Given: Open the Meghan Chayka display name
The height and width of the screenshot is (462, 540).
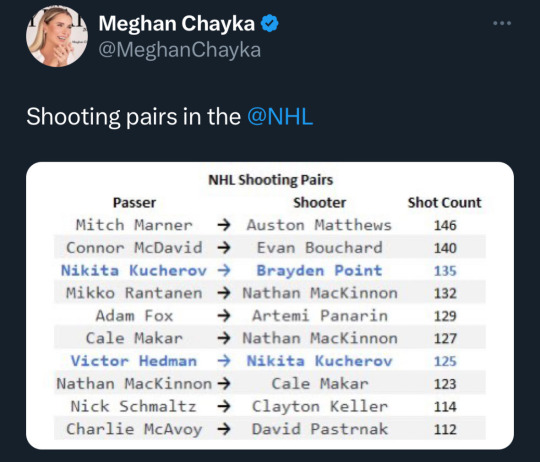Looking at the screenshot, I should 177,23.
